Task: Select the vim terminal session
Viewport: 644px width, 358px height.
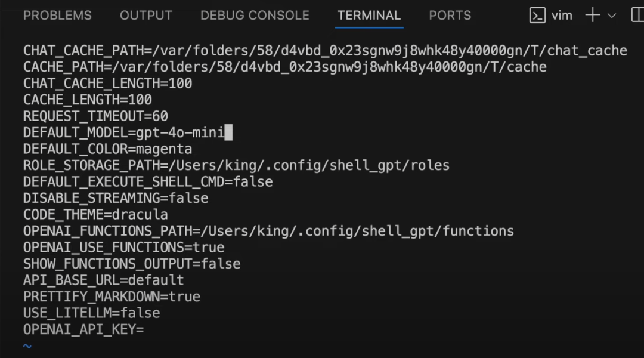Action: [561, 14]
